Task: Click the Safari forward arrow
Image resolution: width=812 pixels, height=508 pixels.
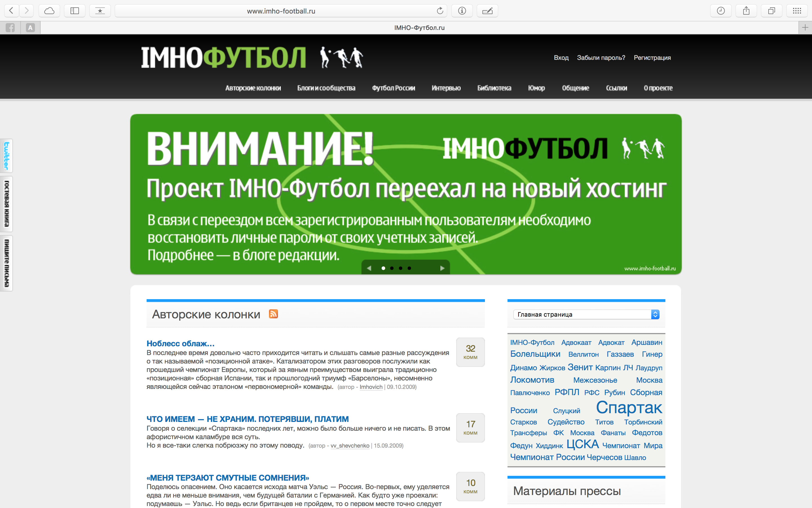Action: [27, 11]
